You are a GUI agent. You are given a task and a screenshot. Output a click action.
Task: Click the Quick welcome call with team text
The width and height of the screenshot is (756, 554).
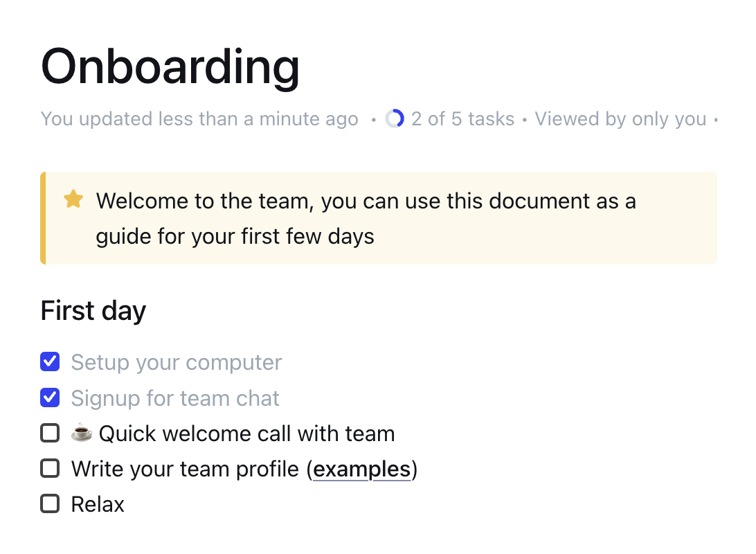pyautogui.click(x=247, y=434)
